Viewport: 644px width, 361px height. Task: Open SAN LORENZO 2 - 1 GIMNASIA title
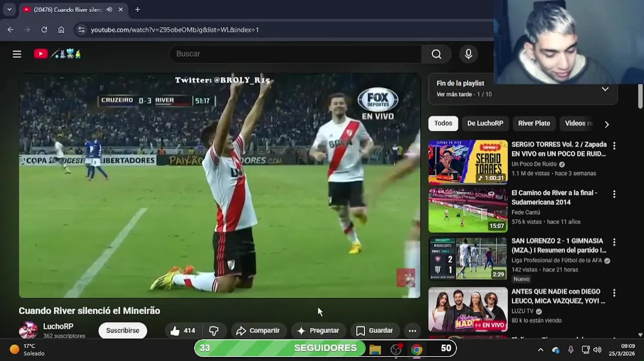[559, 245]
